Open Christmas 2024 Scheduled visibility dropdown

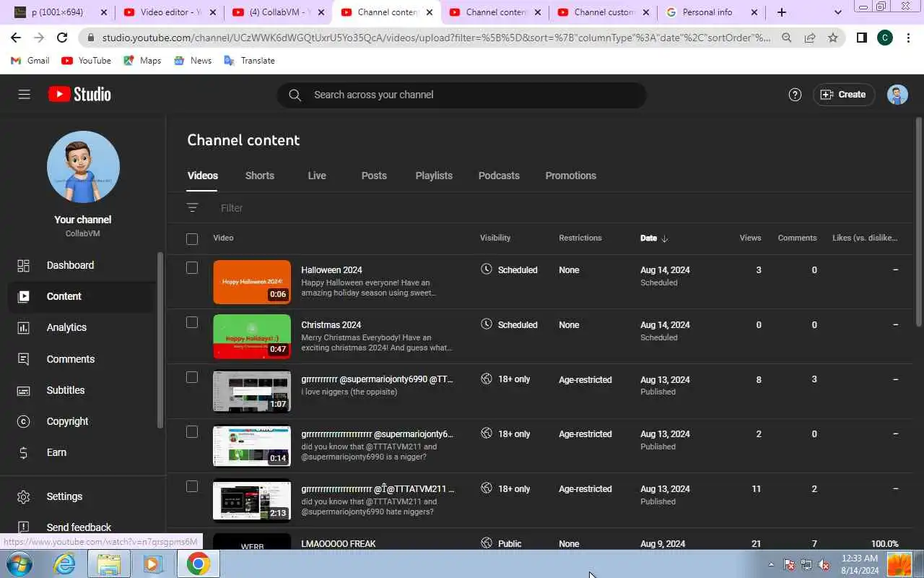(x=509, y=324)
